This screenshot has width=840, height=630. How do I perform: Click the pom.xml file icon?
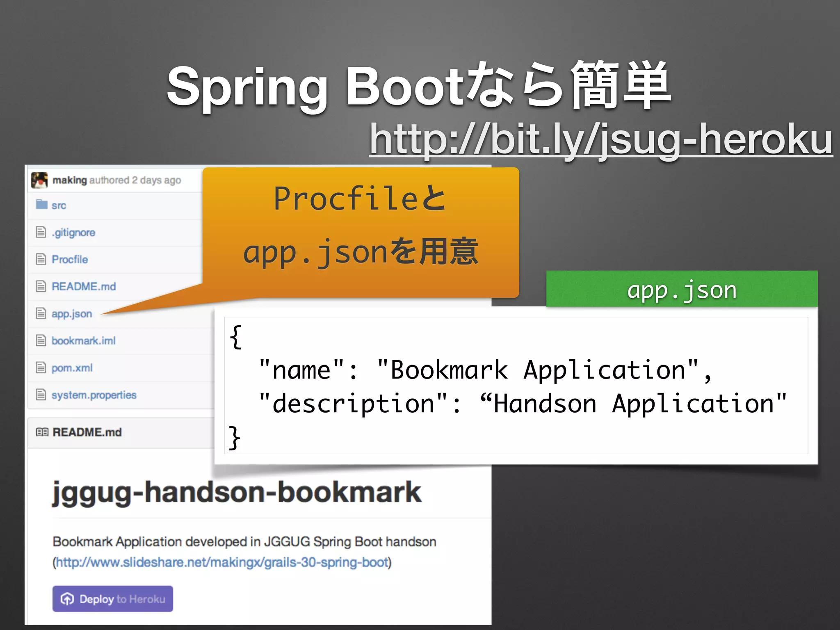tap(41, 367)
